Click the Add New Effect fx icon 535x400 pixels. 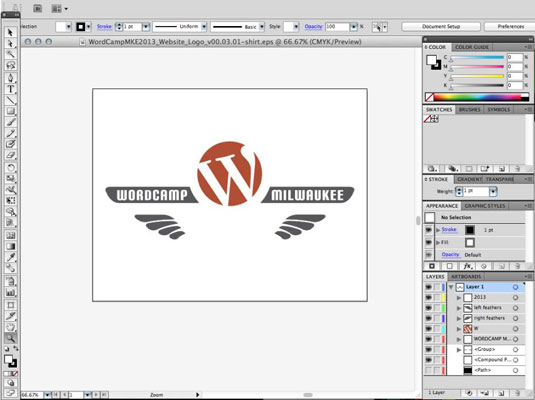[468, 266]
